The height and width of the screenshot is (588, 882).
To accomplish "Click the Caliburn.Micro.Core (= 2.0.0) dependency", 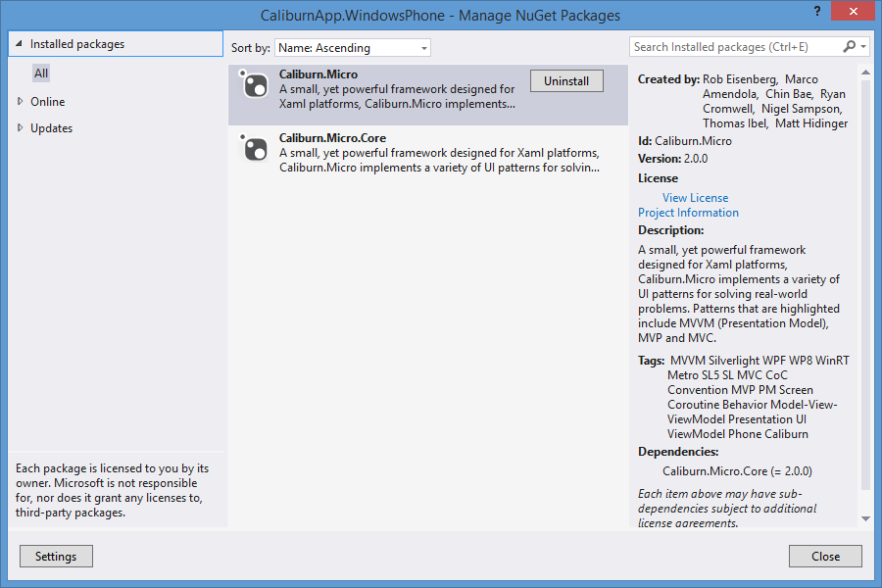I will [x=737, y=471].
